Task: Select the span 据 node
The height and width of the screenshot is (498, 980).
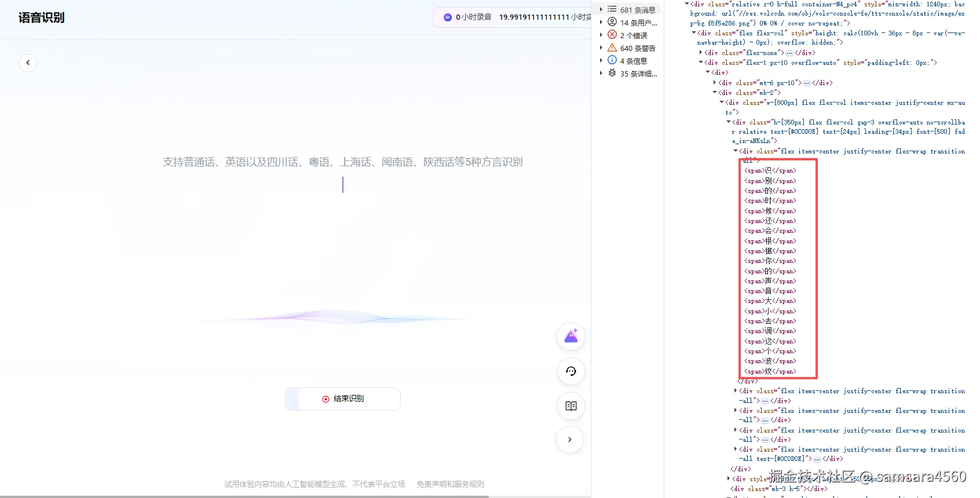Action: pyautogui.click(x=770, y=251)
